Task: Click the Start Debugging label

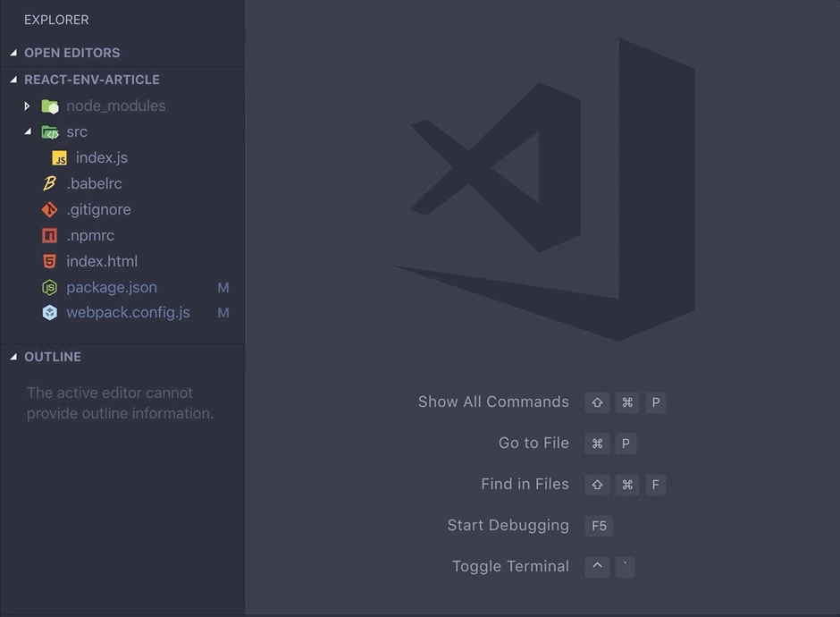Action: pos(508,525)
